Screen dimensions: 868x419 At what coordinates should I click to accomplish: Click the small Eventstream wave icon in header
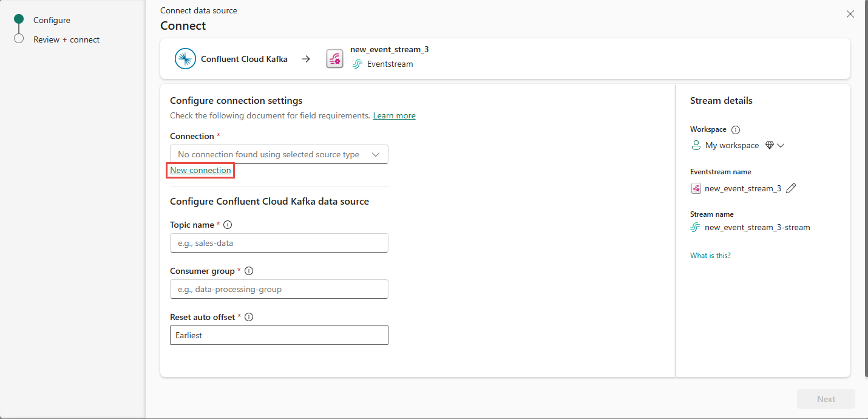tap(358, 64)
